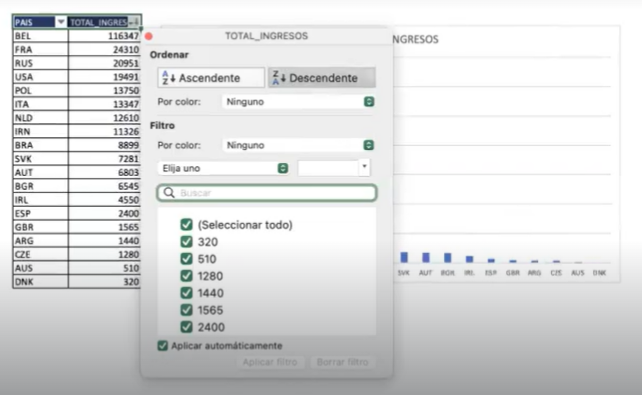Select the cell with value 11326
Viewport: 642px width, 395px height.
104,131
